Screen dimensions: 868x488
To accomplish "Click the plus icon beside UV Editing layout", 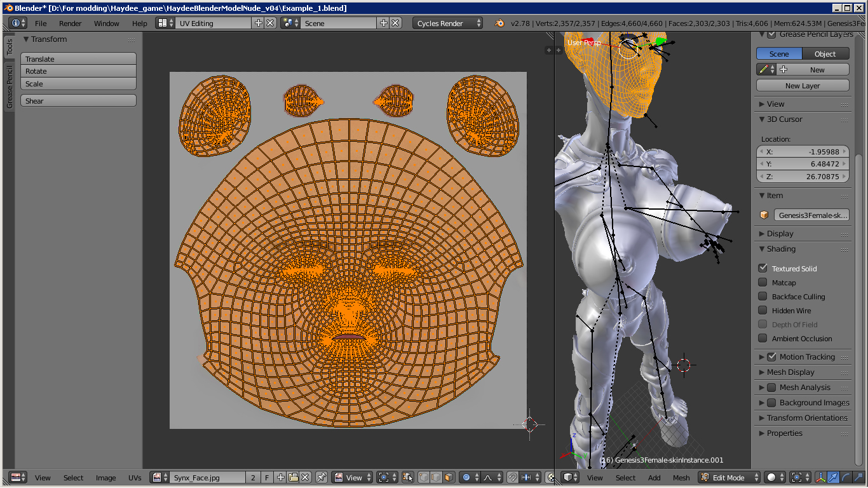I will pyautogui.click(x=258, y=23).
